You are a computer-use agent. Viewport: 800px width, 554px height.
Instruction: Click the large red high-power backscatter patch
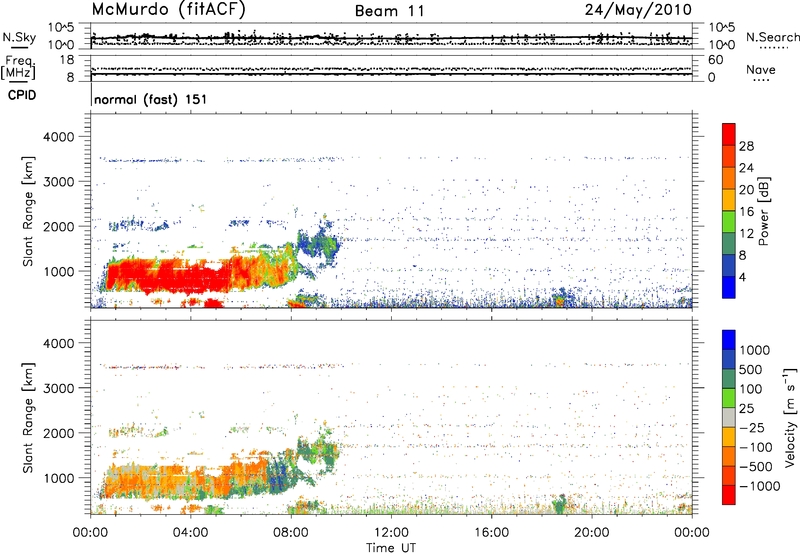pyautogui.click(x=168, y=277)
